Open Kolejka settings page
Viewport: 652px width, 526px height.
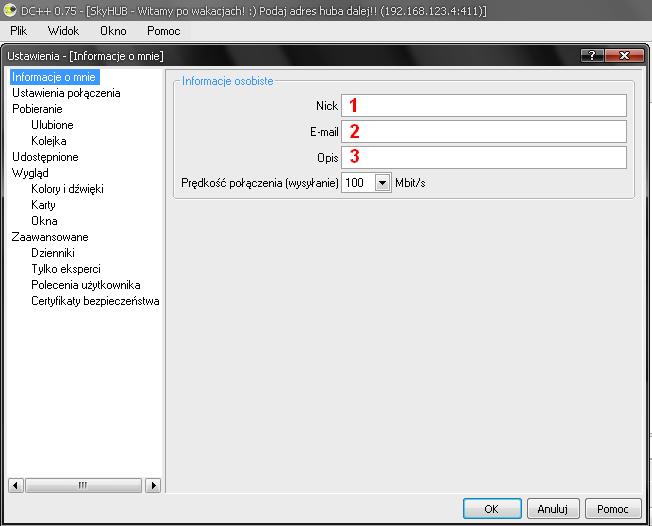(49, 141)
